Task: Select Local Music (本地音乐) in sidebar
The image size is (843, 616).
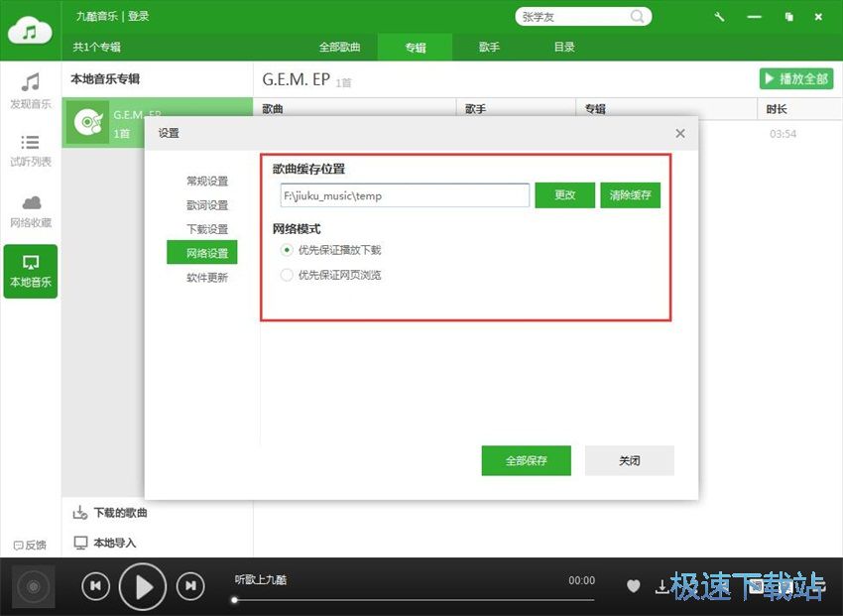Action: point(31,272)
